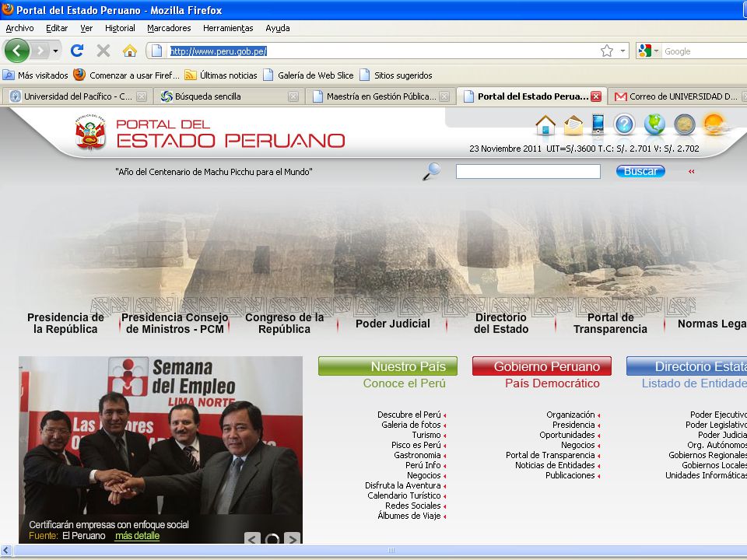Viewport: 747px width, 560px height.
Task: Click the Galería de Web Slice bookmark
Action: coord(309,75)
